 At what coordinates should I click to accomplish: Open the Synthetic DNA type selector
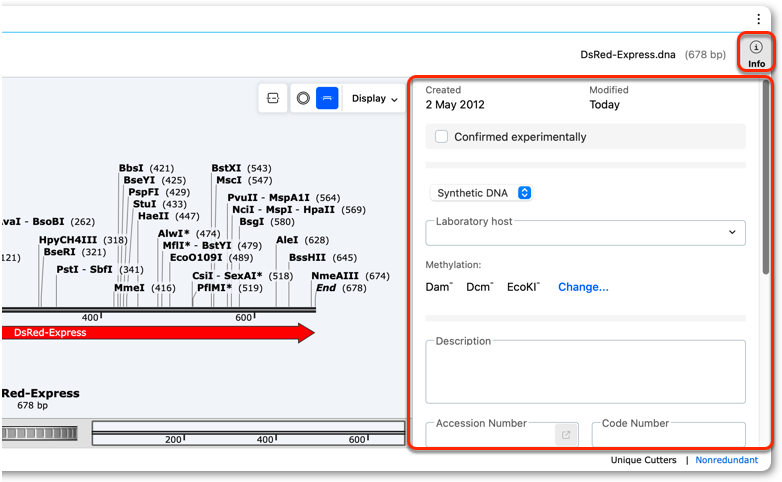coord(481,193)
